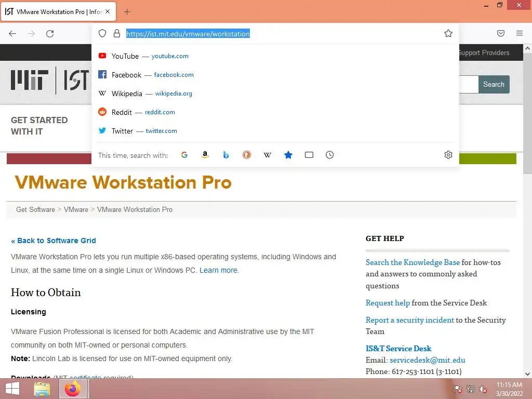Select the VMware Workstation Pro browser tab

[58, 11]
